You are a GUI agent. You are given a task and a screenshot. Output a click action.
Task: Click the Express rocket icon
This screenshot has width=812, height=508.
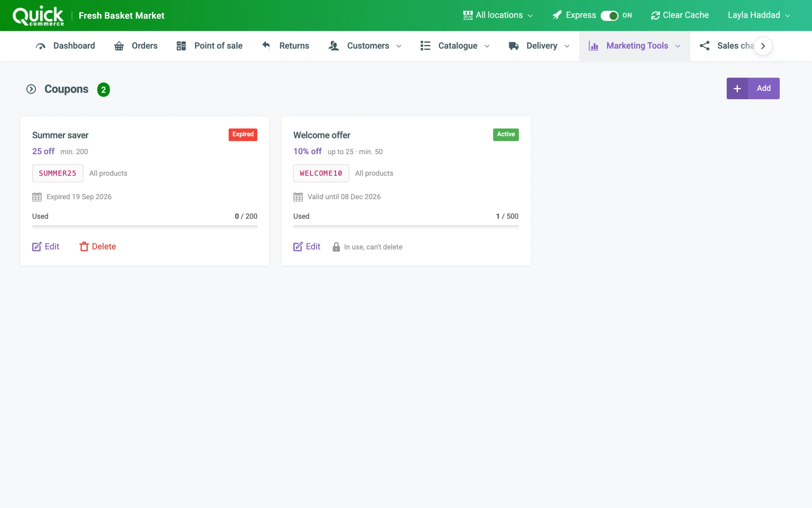tap(557, 15)
